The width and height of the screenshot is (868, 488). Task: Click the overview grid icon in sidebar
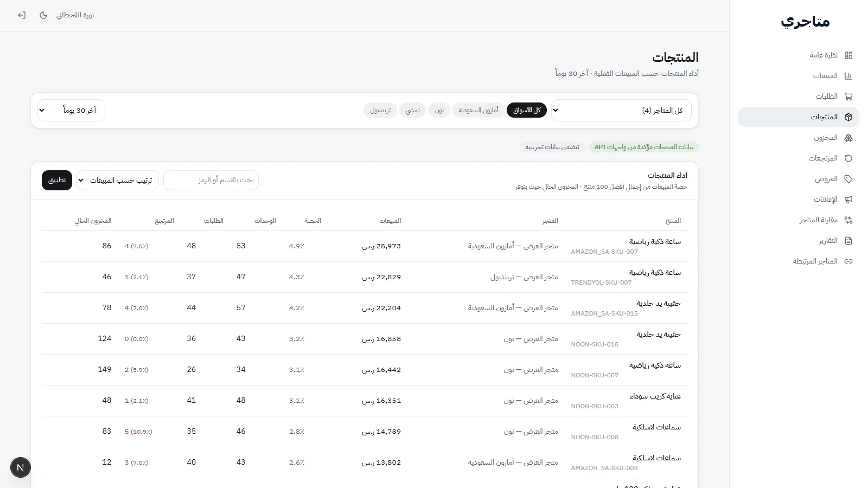(x=848, y=55)
